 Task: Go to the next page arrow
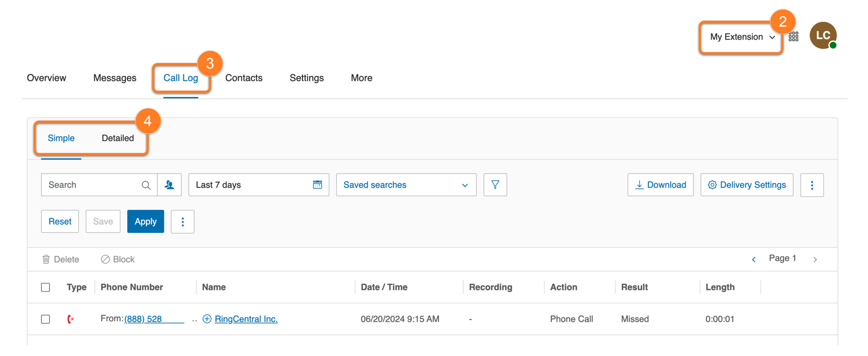coord(815,259)
